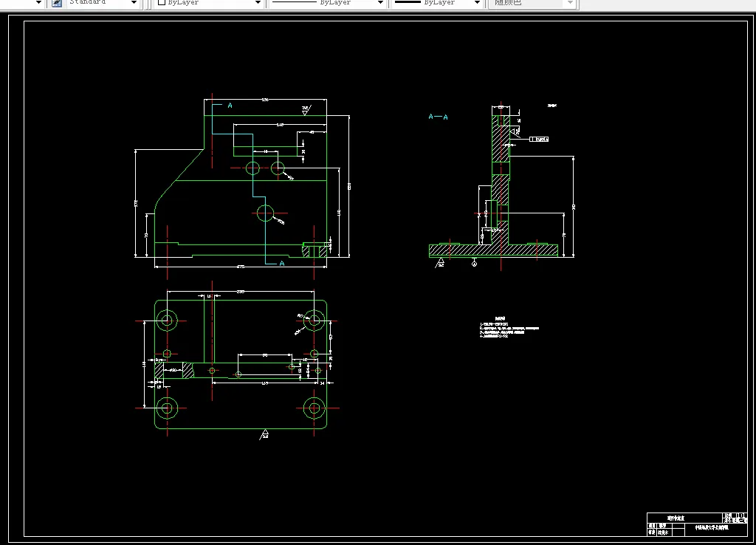Select the cyan A—A section view label
The width and height of the screenshot is (756, 545).
[439, 117]
